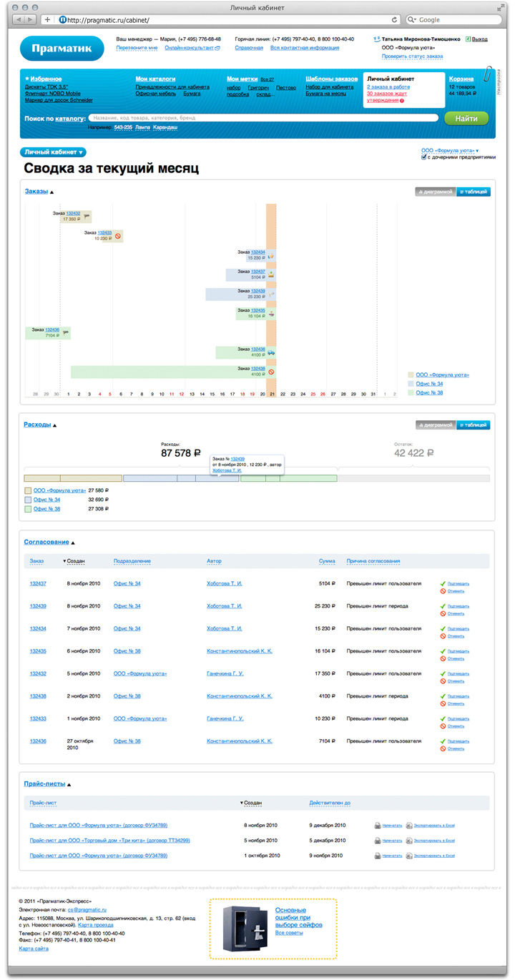This screenshot has width=515, height=980.
Task: Click the Выход logout icon
Action: pos(467,39)
